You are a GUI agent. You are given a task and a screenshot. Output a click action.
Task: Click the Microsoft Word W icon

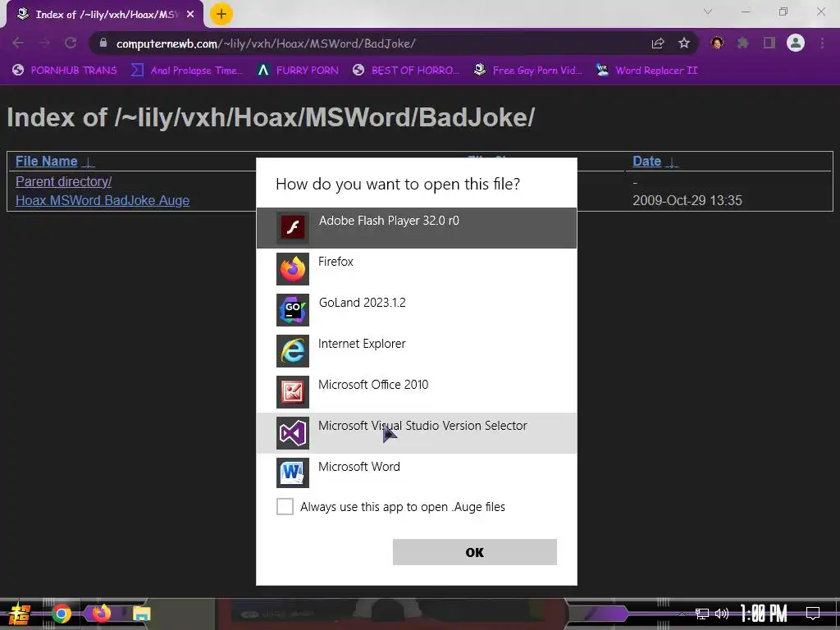pyautogui.click(x=293, y=472)
